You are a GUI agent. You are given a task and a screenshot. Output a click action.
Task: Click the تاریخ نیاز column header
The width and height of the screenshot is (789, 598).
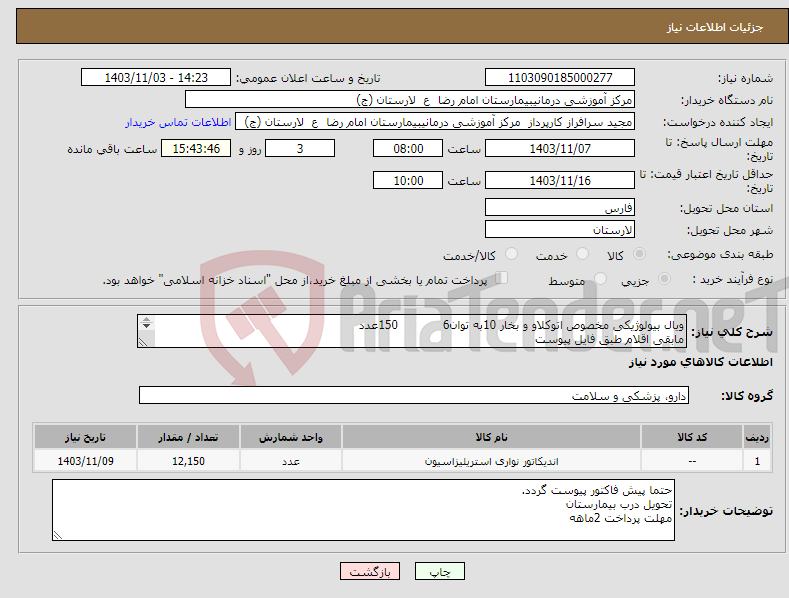click(x=85, y=437)
